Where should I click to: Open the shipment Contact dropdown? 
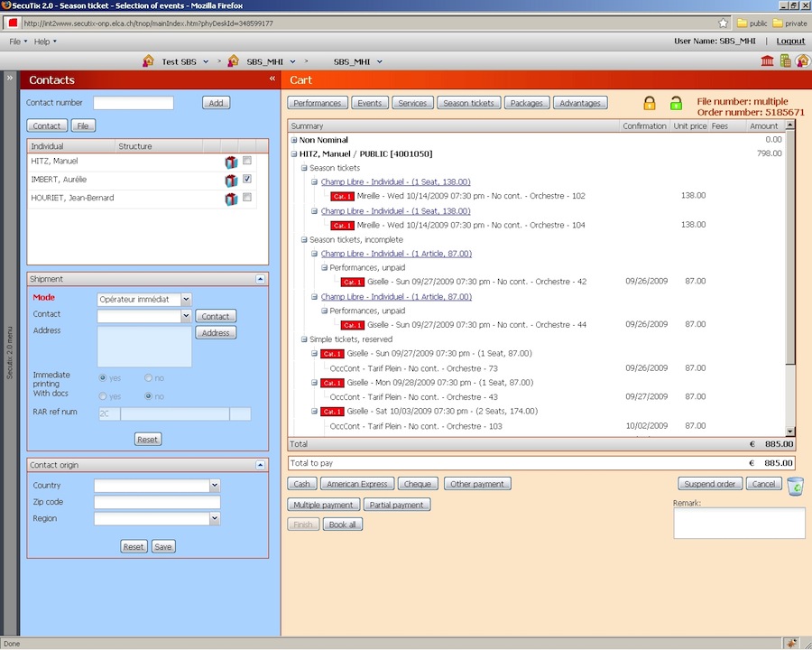coord(186,316)
